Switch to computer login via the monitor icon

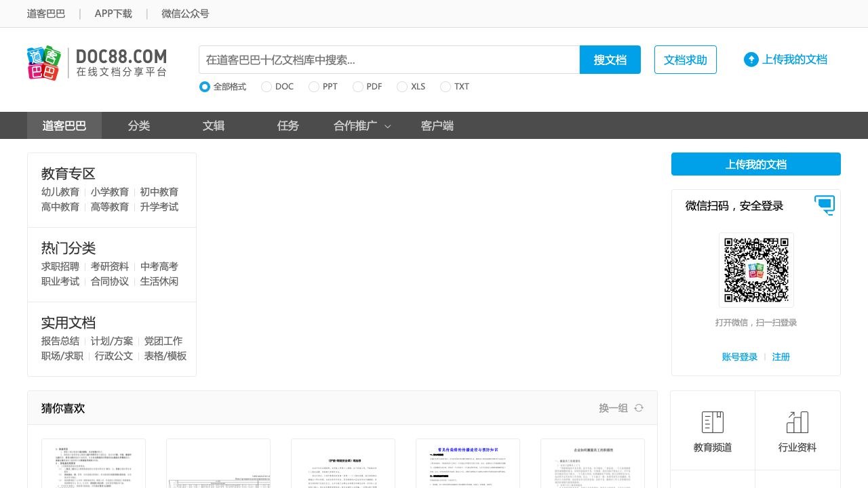(825, 205)
